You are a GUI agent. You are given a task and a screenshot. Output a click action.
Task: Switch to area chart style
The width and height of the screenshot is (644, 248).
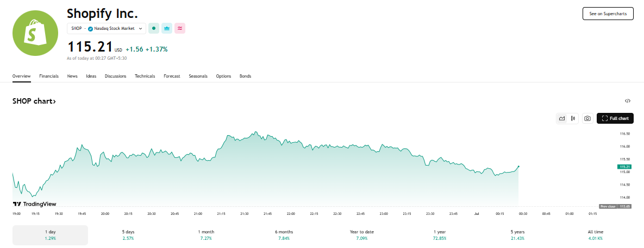pos(562,118)
